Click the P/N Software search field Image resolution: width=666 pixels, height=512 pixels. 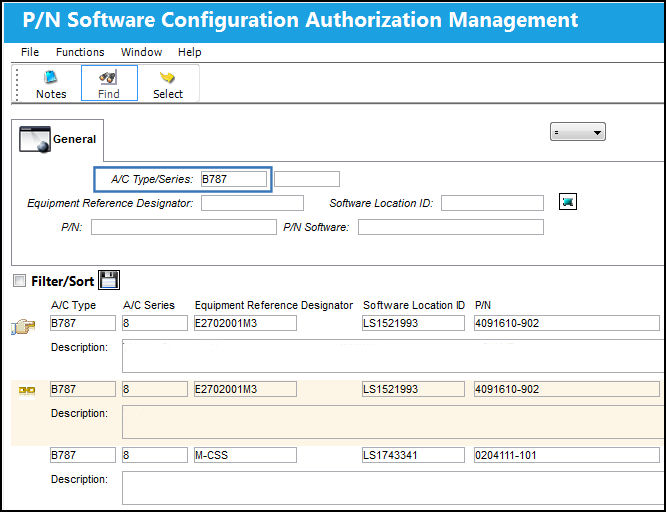451,227
